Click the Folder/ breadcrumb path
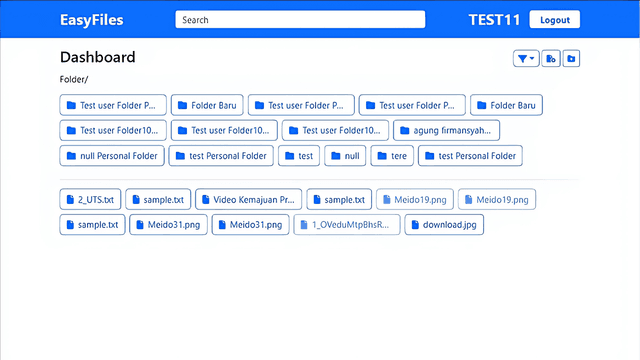640x360 pixels. coord(74,80)
